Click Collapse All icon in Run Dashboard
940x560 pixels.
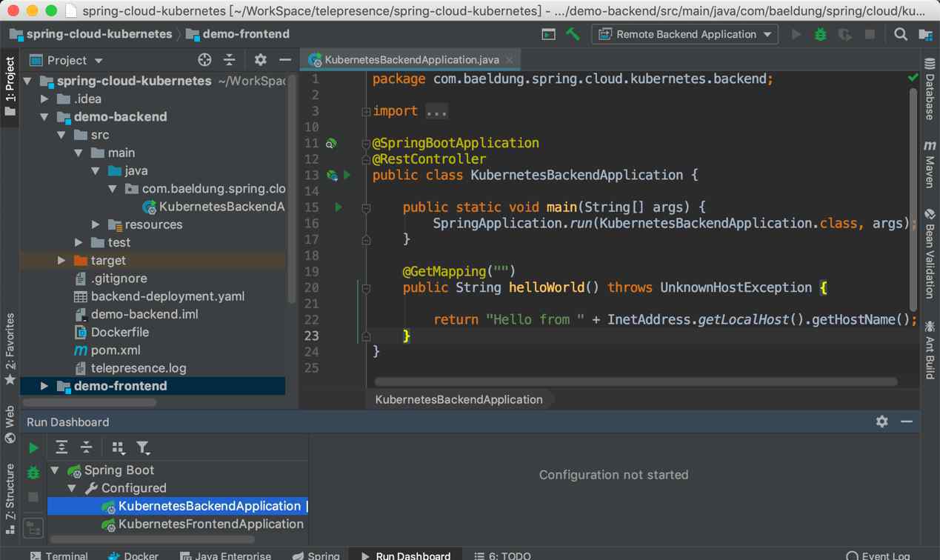(86, 447)
